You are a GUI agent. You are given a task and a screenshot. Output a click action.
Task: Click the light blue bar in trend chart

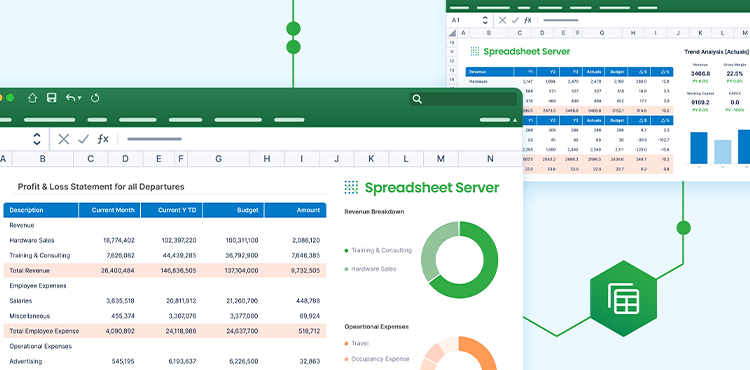[723, 152]
